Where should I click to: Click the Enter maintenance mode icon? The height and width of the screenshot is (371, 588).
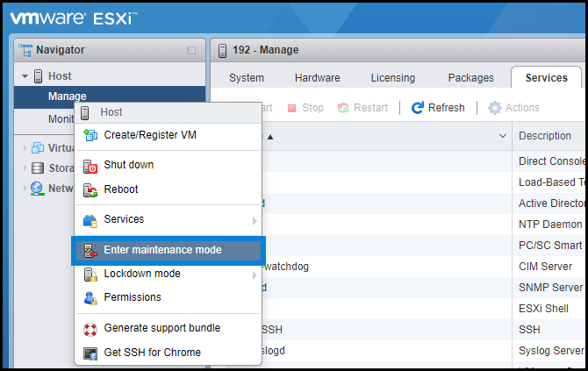90,251
